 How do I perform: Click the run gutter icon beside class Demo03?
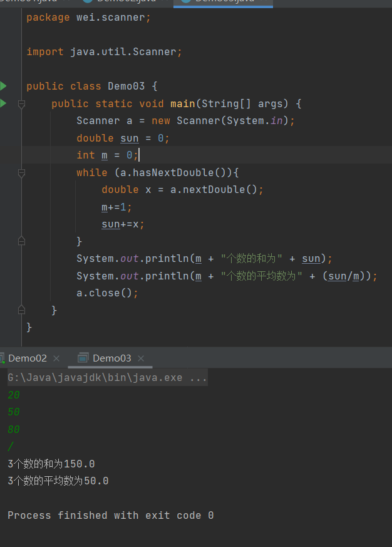(x=3, y=86)
